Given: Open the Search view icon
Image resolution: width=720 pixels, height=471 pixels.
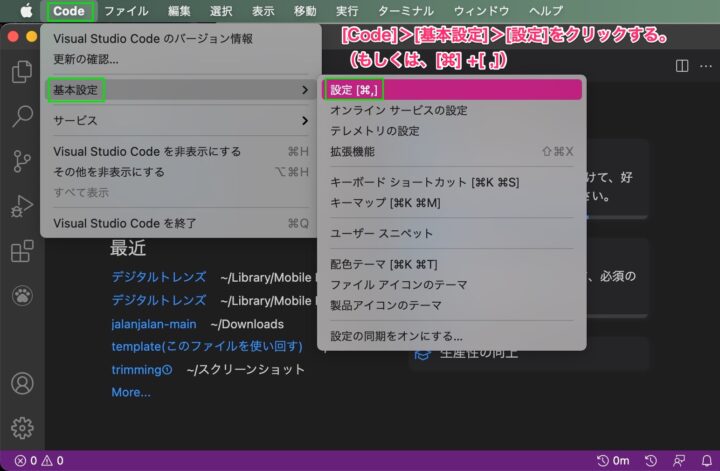Looking at the screenshot, I should pos(21,116).
